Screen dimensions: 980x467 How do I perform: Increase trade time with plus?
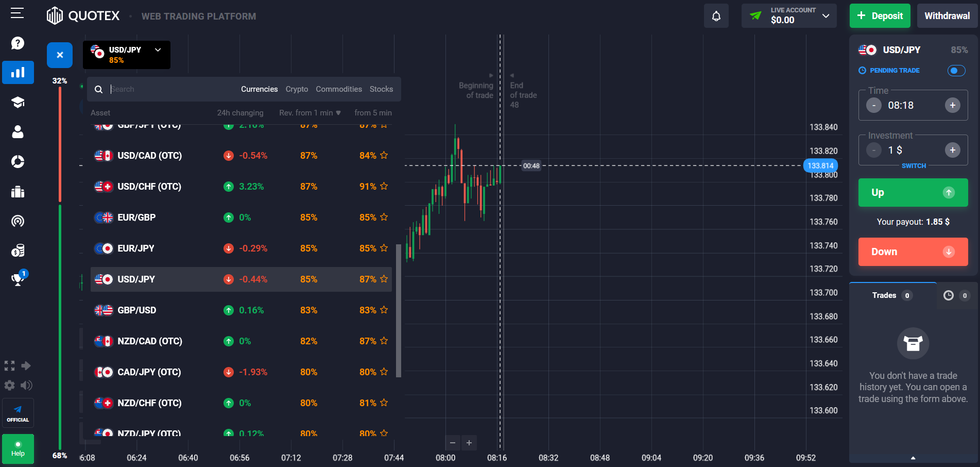point(953,105)
